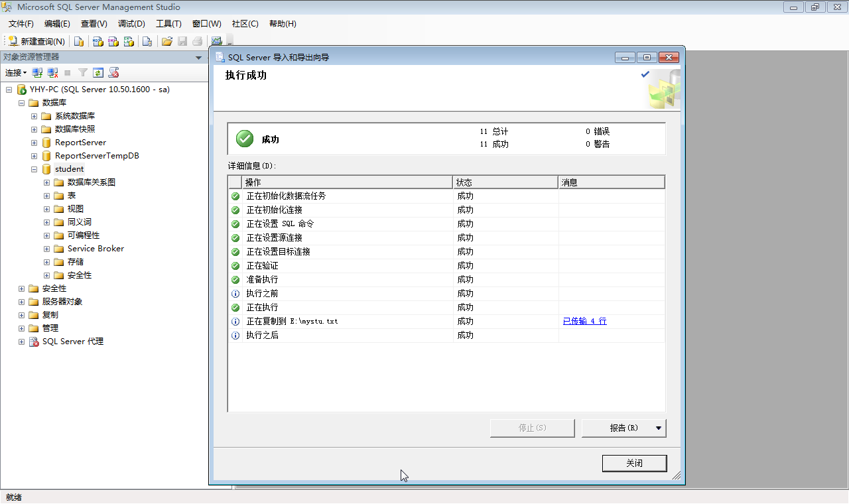Viewport: 849px width, 504px height.
Task: Collapse the YHY-PC server node
Action: click(x=9, y=90)
